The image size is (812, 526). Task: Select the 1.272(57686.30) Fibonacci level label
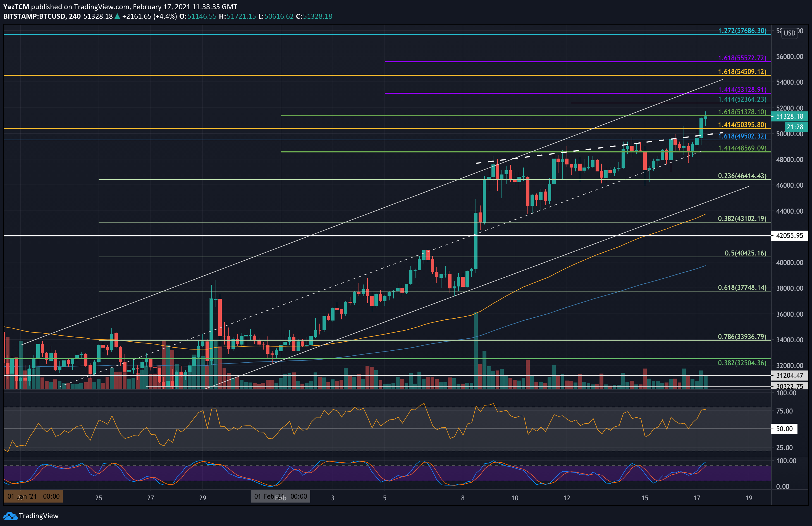click(742, 31)
